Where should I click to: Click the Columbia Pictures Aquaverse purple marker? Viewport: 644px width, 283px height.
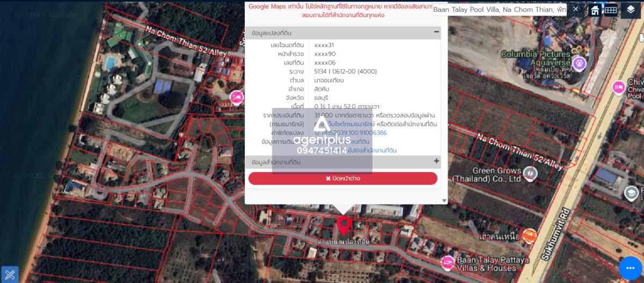pyautogui.click(x=579, y=64)
